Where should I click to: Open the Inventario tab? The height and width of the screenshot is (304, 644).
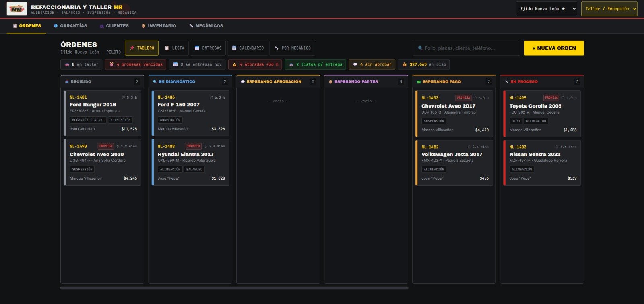click(159, 26)
